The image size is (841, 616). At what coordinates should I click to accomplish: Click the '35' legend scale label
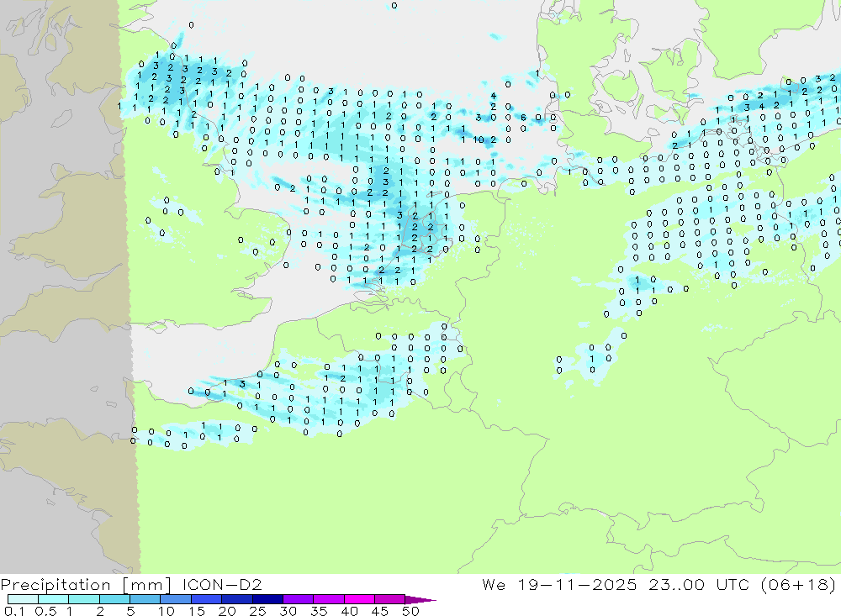[x=319, y=611]
